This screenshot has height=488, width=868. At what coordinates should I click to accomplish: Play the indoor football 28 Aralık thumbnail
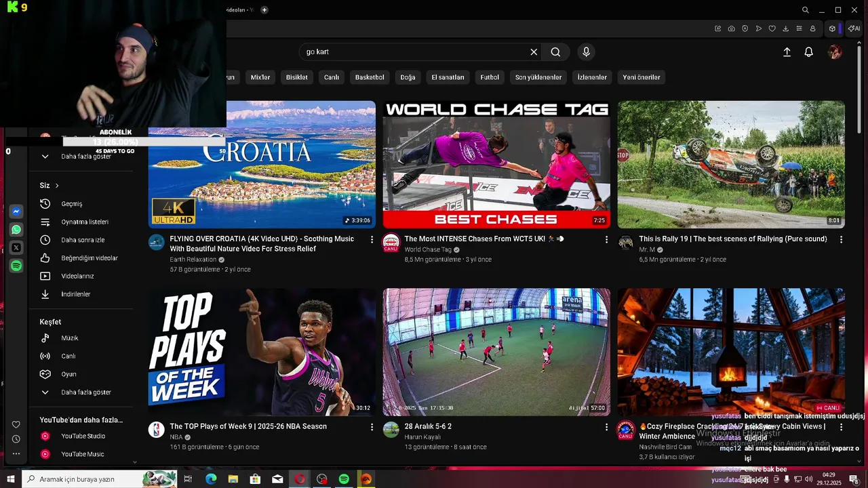pyautogui.click(x=496, y=352)
